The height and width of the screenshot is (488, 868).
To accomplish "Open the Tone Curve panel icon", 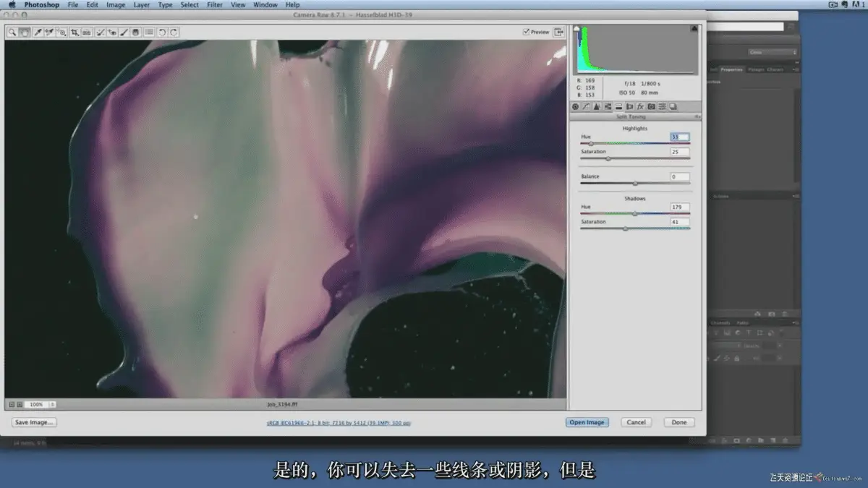I will point(586,106).
